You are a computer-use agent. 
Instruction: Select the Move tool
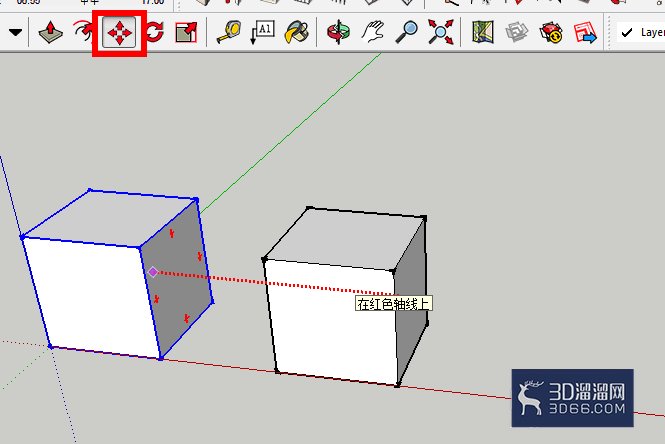[119, 32]
